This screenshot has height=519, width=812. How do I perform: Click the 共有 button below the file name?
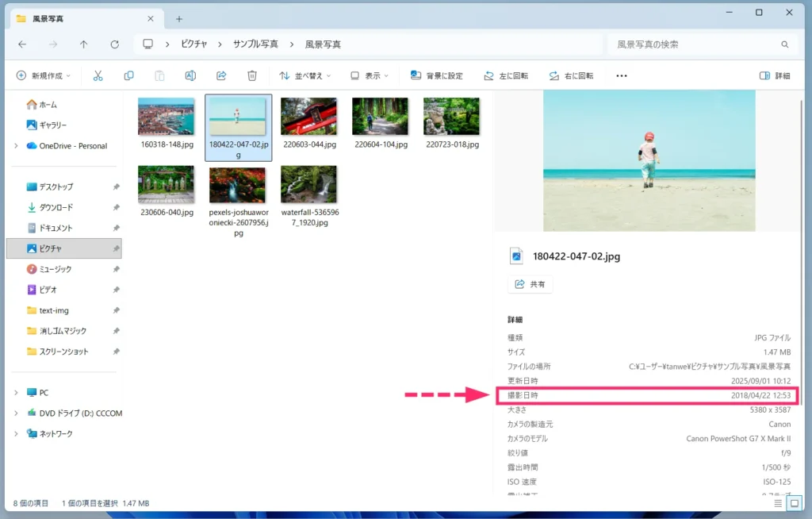click(x=530, y=284)
